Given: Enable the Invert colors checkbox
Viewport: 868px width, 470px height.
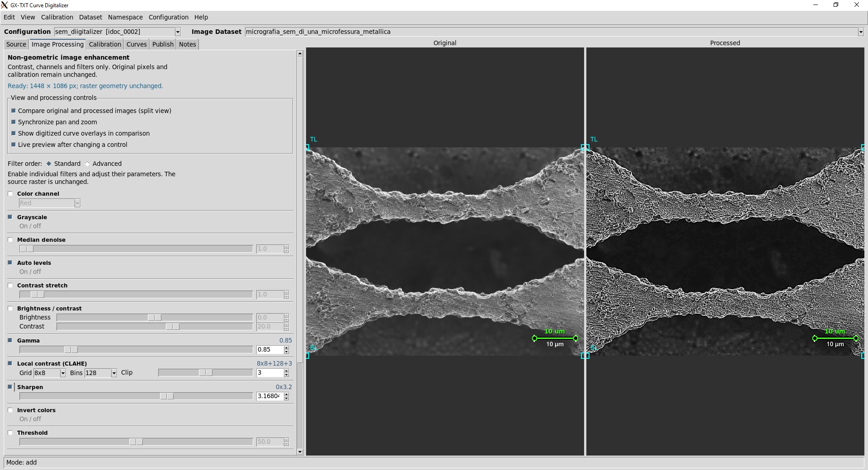Looking at the screenshot, I should [10, 410].
